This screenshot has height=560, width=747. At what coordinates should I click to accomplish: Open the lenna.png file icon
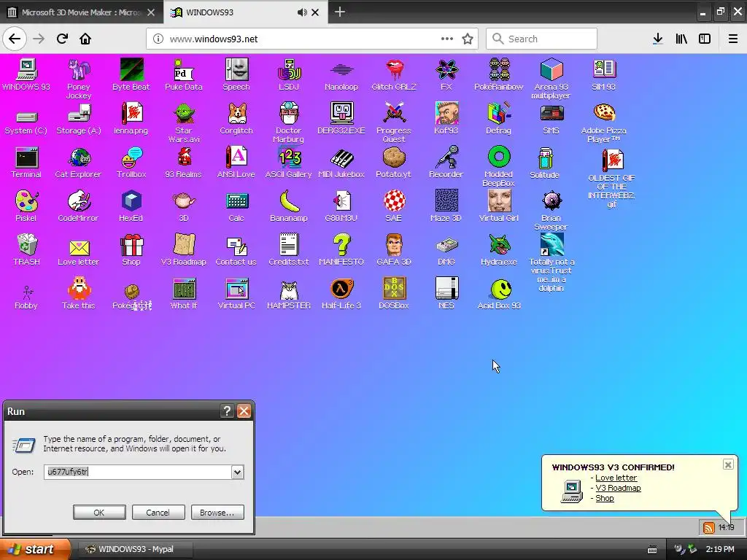click(x=131, y=114)
